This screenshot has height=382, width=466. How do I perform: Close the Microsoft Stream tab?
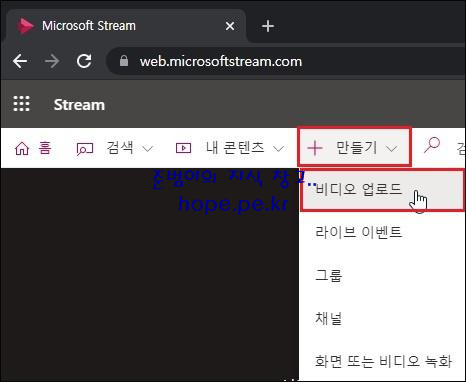coord(230,26)
